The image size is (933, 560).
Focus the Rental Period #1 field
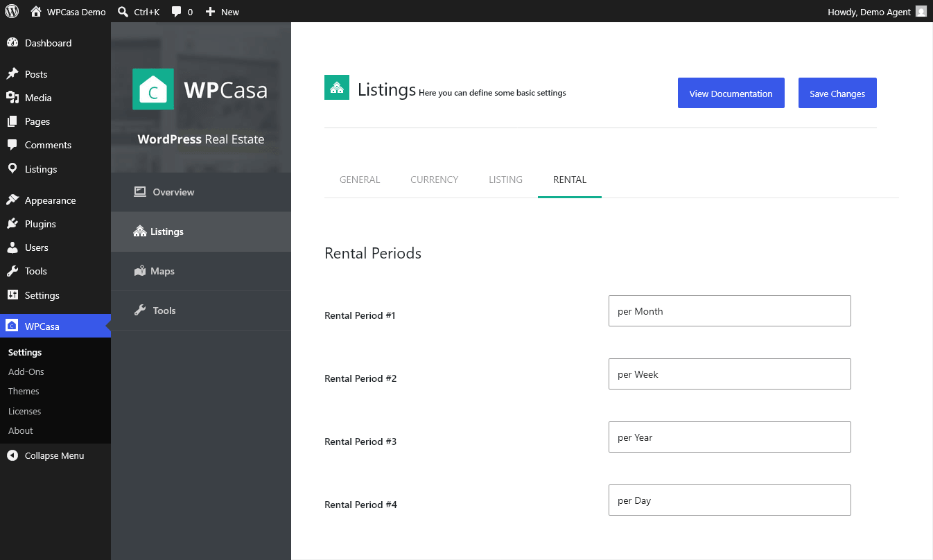coord(730,311)
